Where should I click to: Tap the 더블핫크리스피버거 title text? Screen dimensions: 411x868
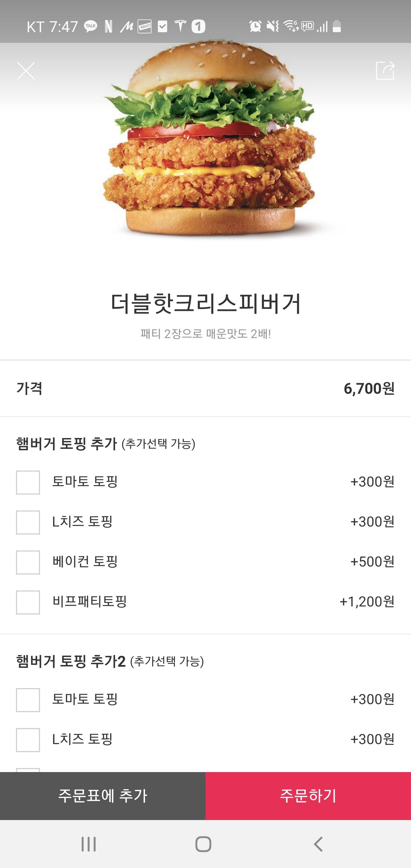(205, 304)
